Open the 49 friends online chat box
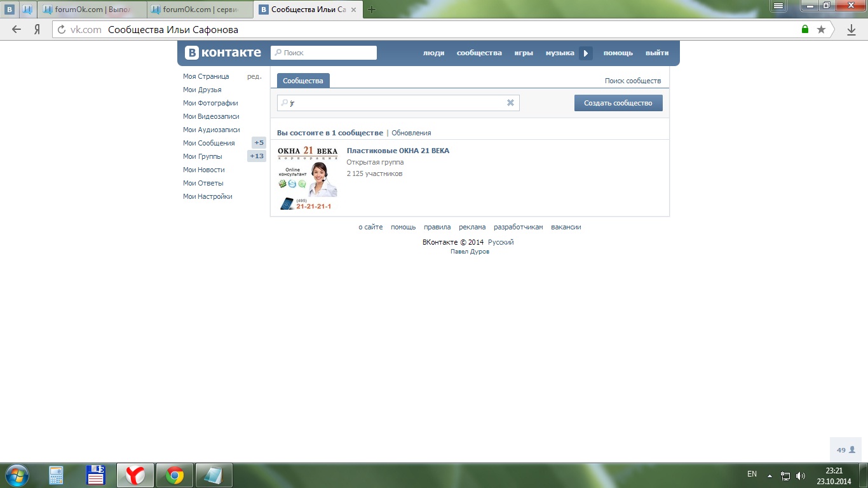Screen dimensions: 868x488 846,450
